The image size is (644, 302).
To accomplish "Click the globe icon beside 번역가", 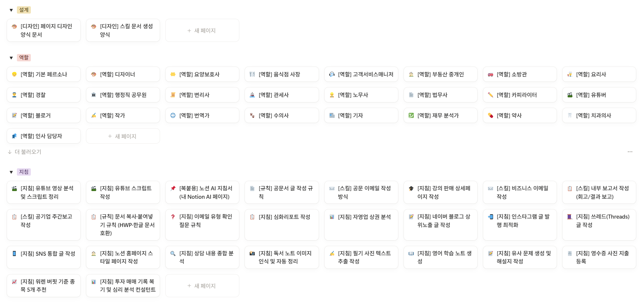I will [173, 116].
